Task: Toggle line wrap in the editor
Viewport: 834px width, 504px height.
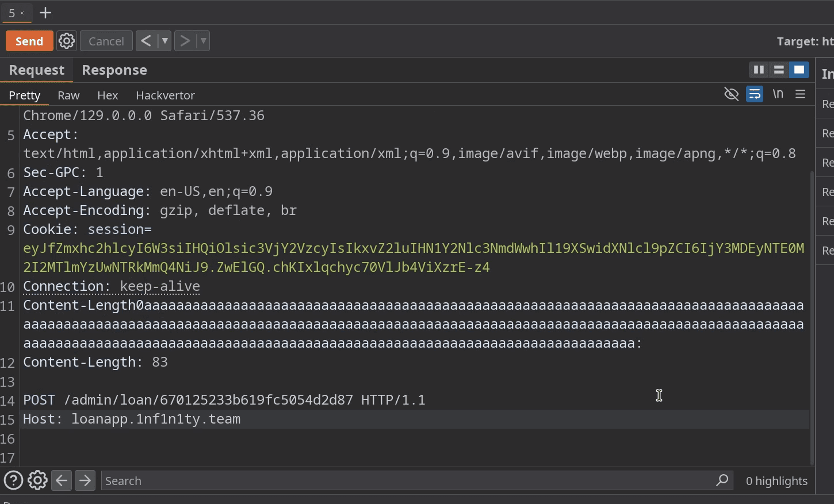Action: click(x=754, y=94)
